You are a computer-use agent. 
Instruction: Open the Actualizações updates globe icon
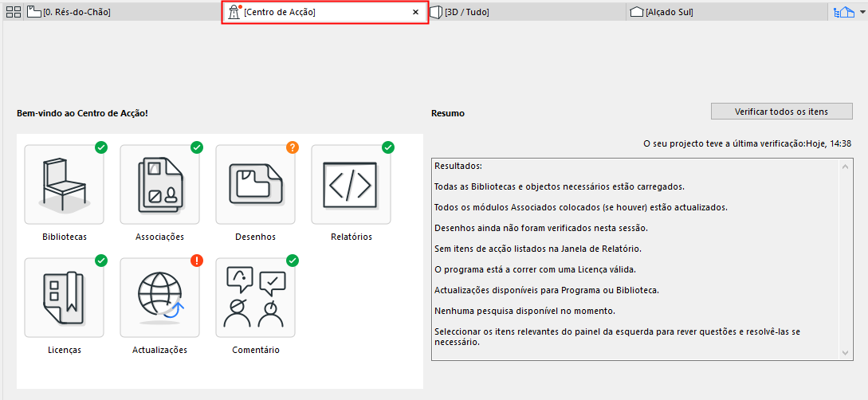[x=159, y=297]
